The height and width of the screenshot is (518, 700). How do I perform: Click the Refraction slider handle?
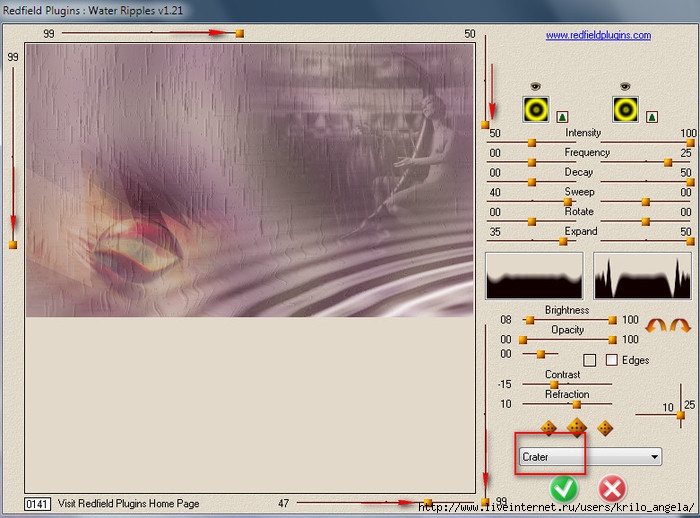pos(576,405)
